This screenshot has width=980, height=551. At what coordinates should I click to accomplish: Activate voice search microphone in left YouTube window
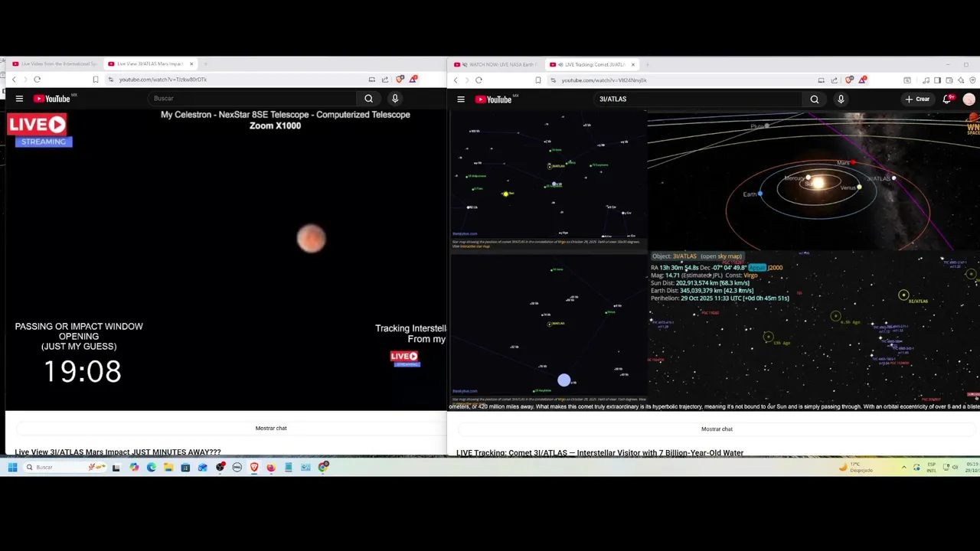(395, 99)
